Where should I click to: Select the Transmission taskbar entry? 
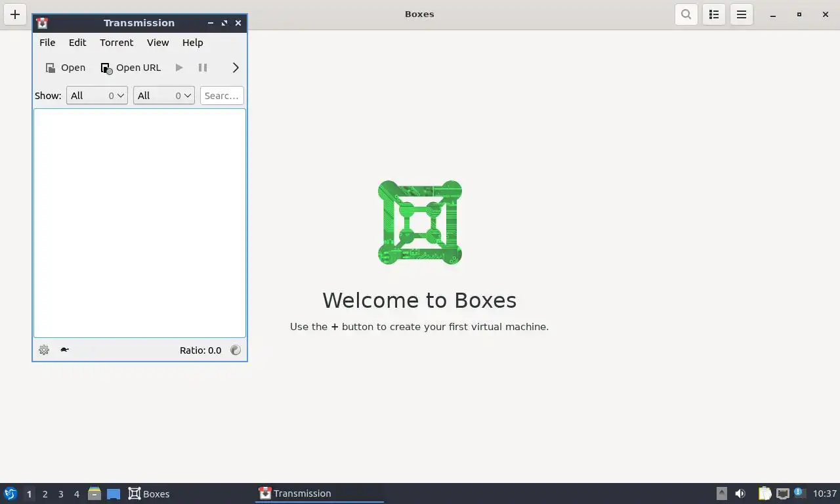[x=320, y=493]
